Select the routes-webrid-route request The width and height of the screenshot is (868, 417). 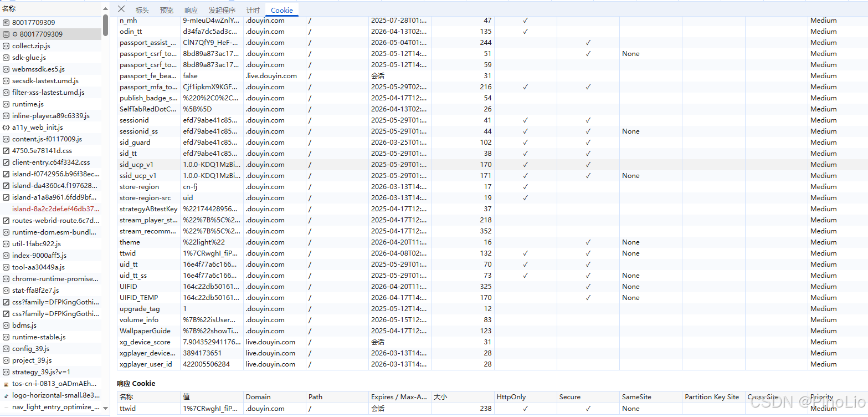point(51,221)
